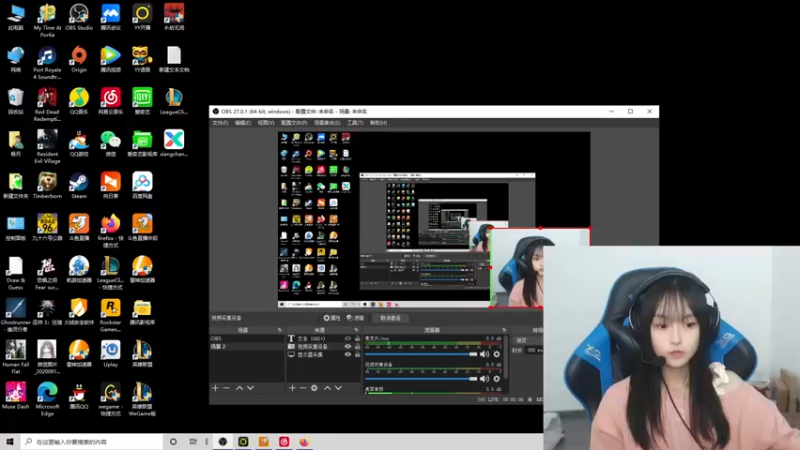Add a new scene with the plus button
800x450 pixels.
click(x=215, y=388)
